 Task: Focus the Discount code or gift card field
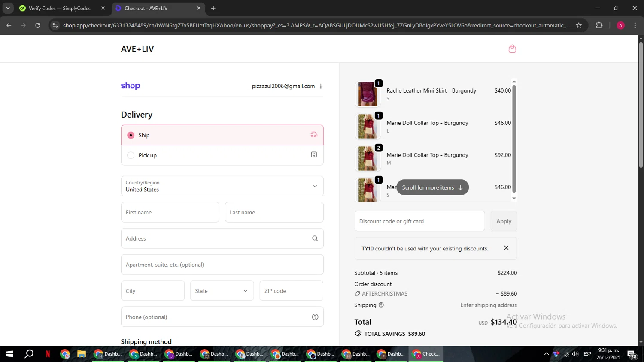419,221
